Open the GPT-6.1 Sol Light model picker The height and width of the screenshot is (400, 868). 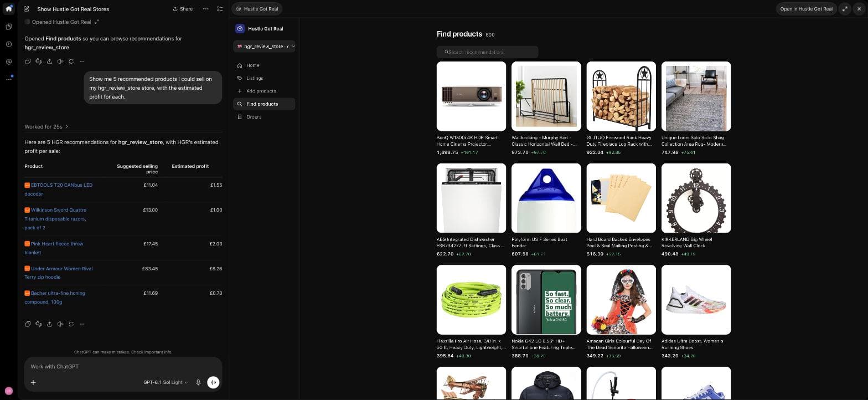click(166, 382)
